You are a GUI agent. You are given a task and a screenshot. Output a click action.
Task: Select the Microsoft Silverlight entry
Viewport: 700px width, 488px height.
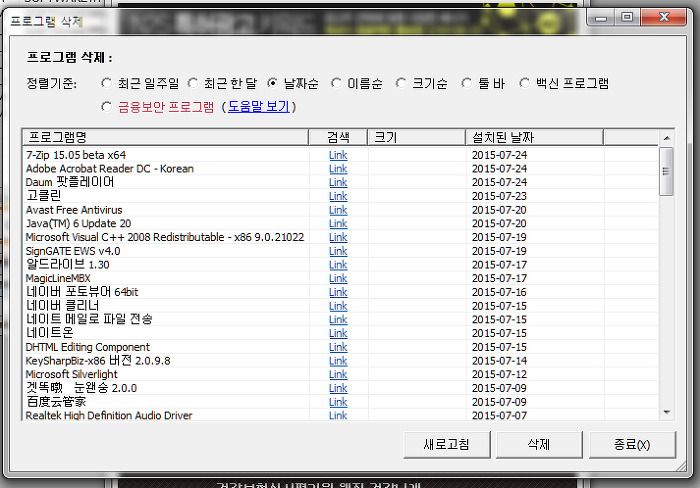tap(340, 374)
